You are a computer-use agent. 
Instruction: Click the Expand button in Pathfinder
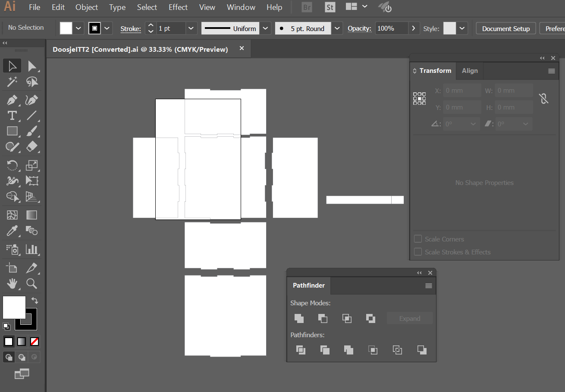[410, 319]
